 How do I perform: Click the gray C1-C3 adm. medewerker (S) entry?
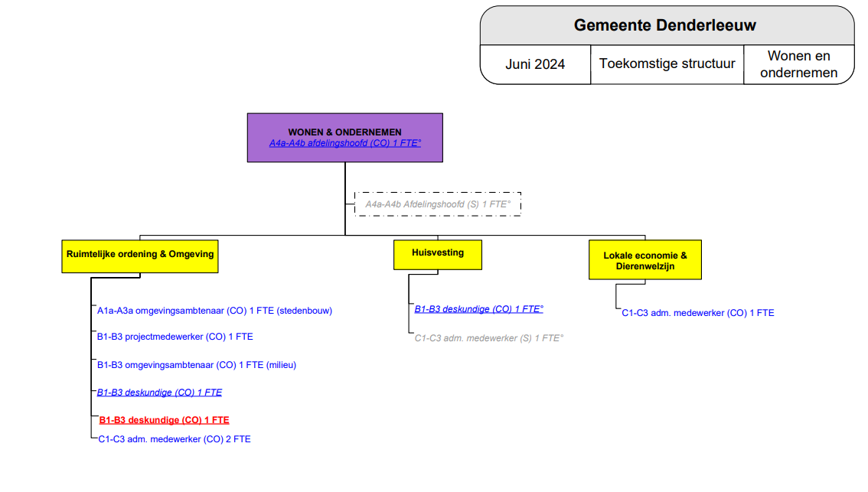[x=488, y=337]
